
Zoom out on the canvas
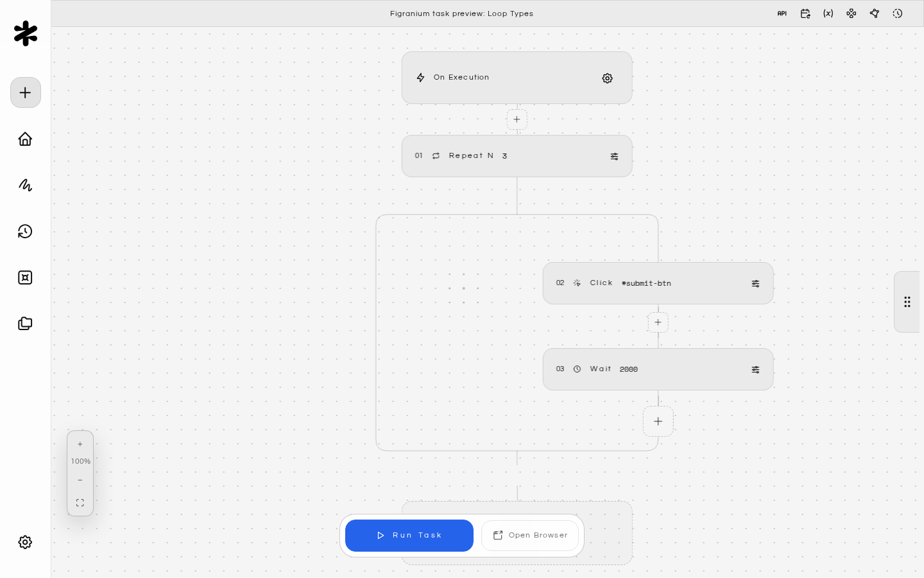tap(80, 480)
